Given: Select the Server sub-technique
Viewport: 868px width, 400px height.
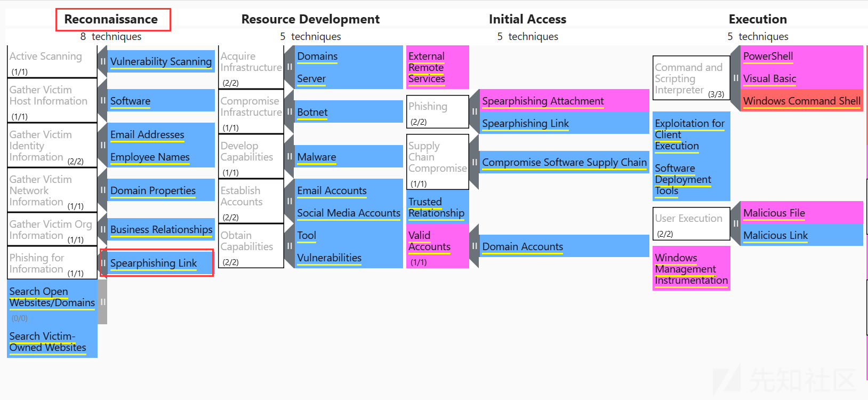Looking at the screenshot, I should click(349, 78).
